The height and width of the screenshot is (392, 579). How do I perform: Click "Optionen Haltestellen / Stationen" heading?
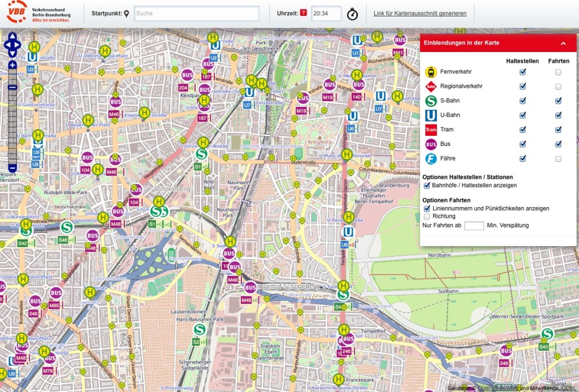(x=468, y=177)
